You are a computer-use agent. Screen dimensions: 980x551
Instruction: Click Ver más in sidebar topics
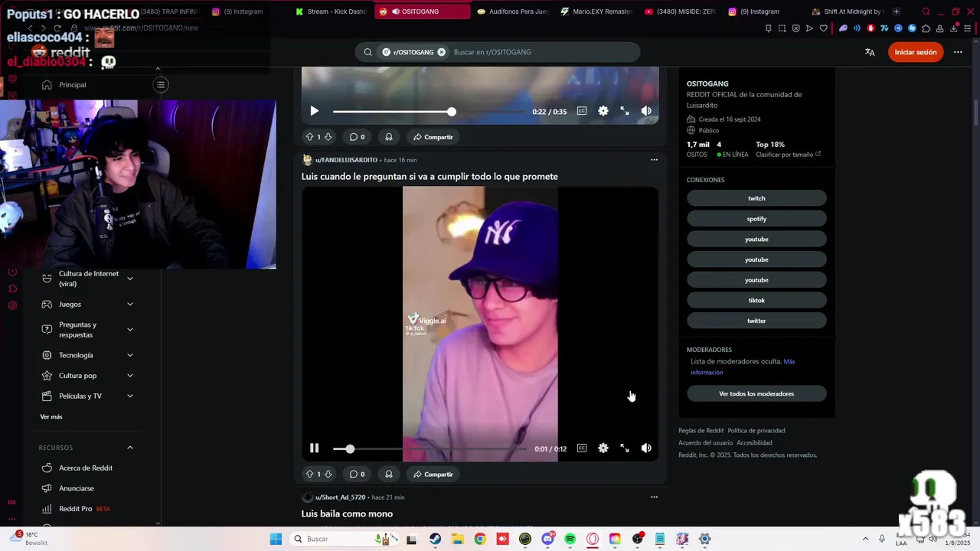click(51, 417)
